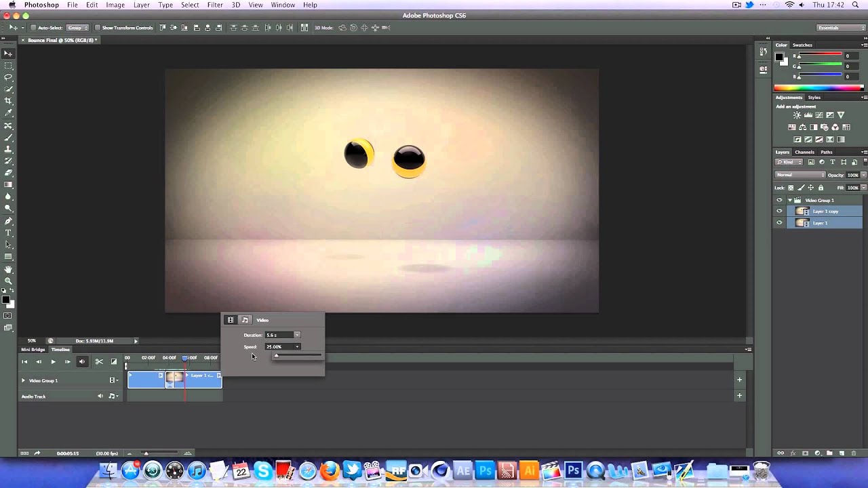This screenshot has height=488, width=868.
Task: Select the Move tool in toolbox
Action: (8, 54)
